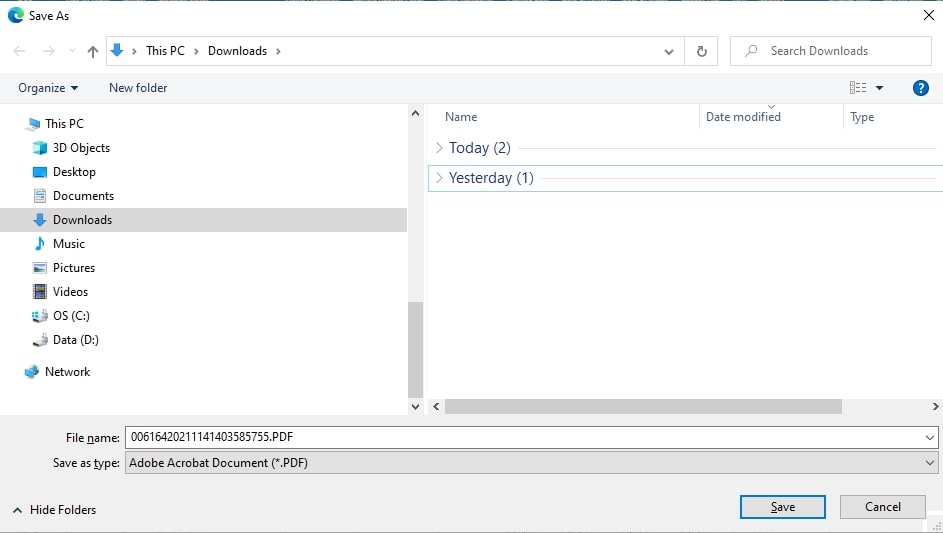Open the address bar history dropdown

[x=669, y=51]
